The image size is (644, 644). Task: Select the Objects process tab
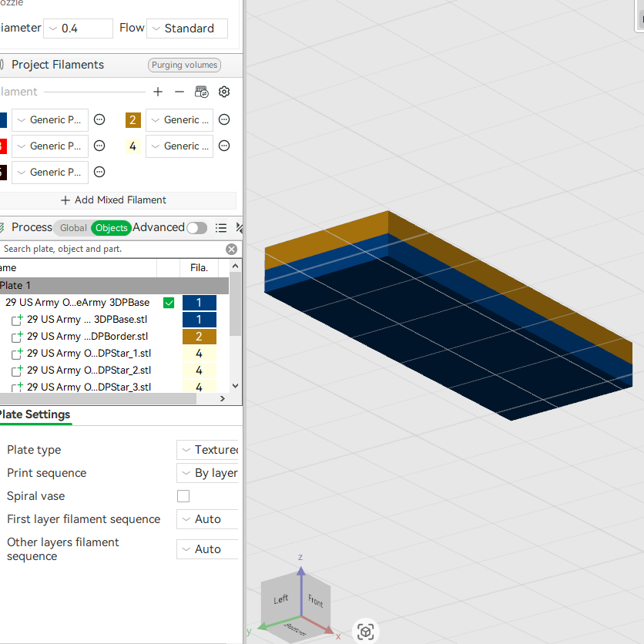pos(111,228)
